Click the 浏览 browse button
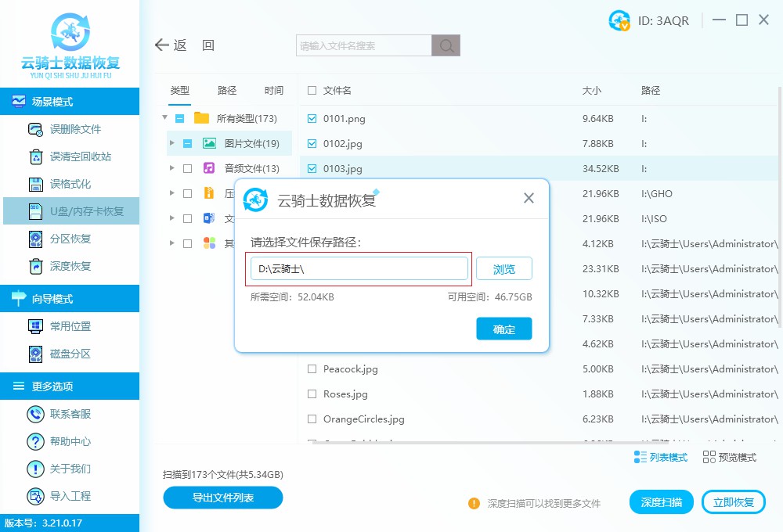This screenshot has height=532, width=783. click(x=503, y=268)
